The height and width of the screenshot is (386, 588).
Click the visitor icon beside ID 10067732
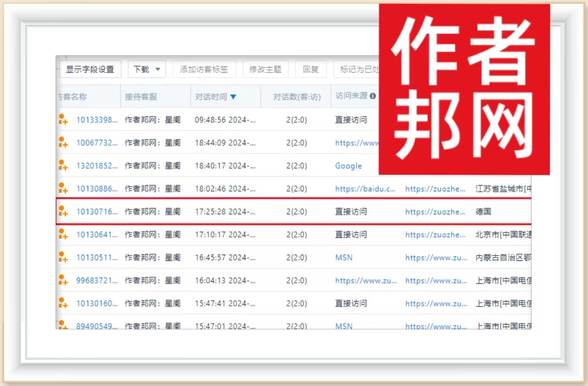[63, 142]
